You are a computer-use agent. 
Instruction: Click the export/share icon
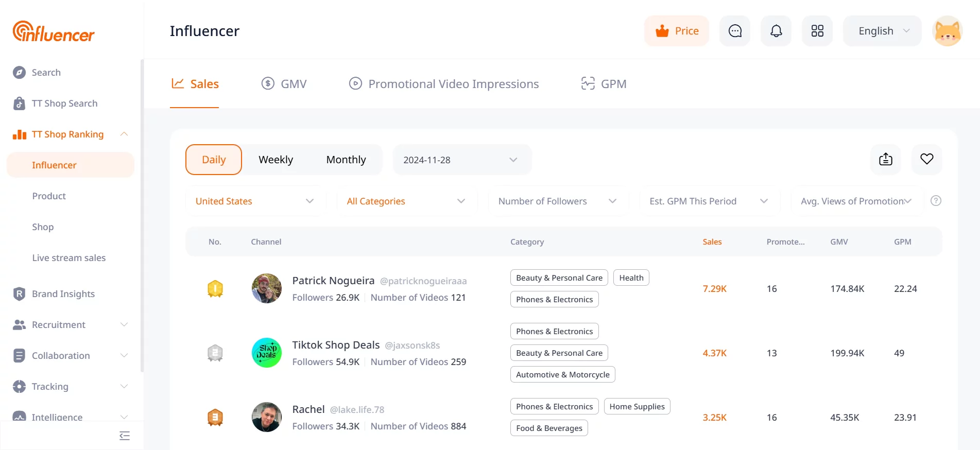pyautogui.click(x=886, y=159)
